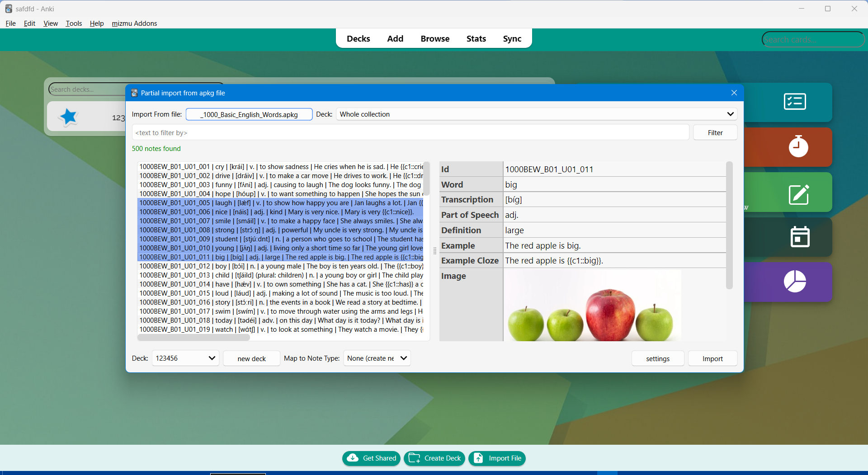This screenshot has width=868, height=475.
Task: Select the note row for word 'swim'
Action: (x=280, y=311)
